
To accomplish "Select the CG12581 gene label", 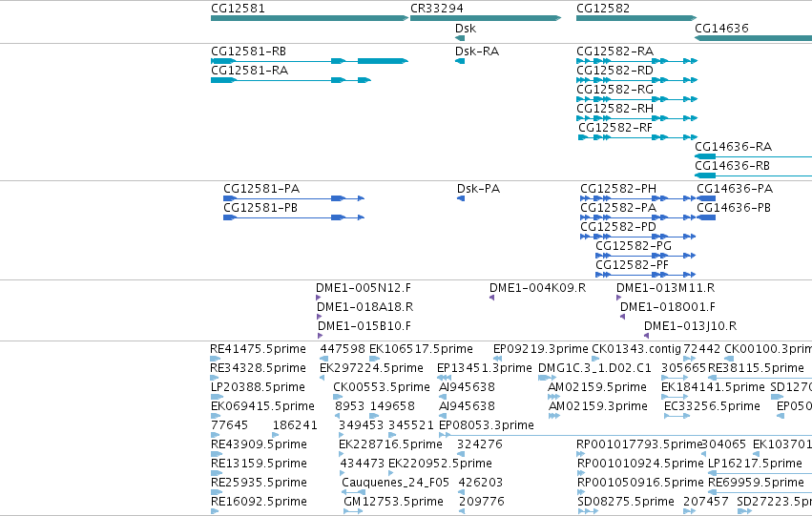I will coord(238,9).
